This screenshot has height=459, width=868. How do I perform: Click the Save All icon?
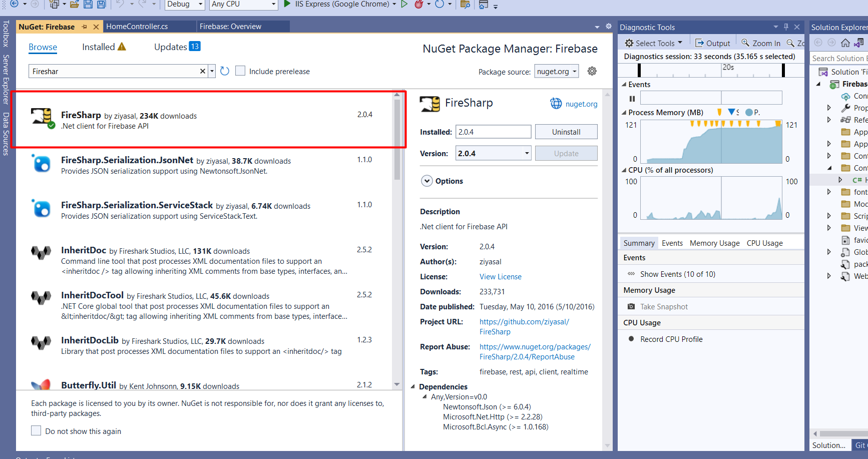pyautogui.click(x=101, y=4)
